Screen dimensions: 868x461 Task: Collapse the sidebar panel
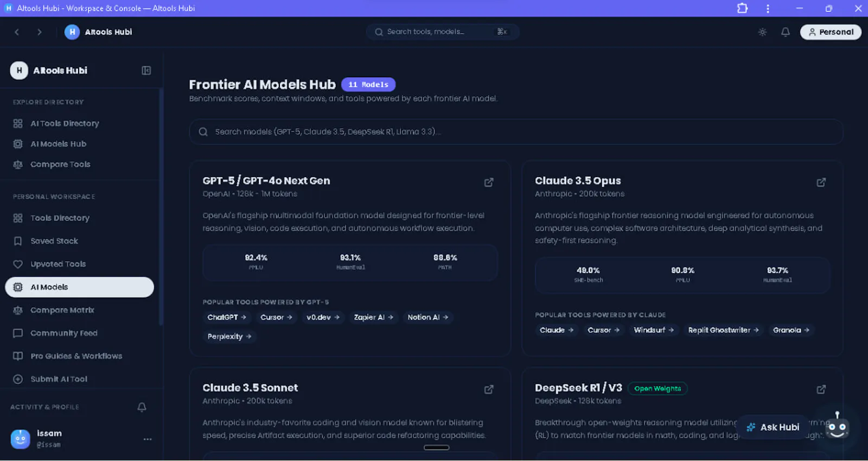(x=146, y=71)
